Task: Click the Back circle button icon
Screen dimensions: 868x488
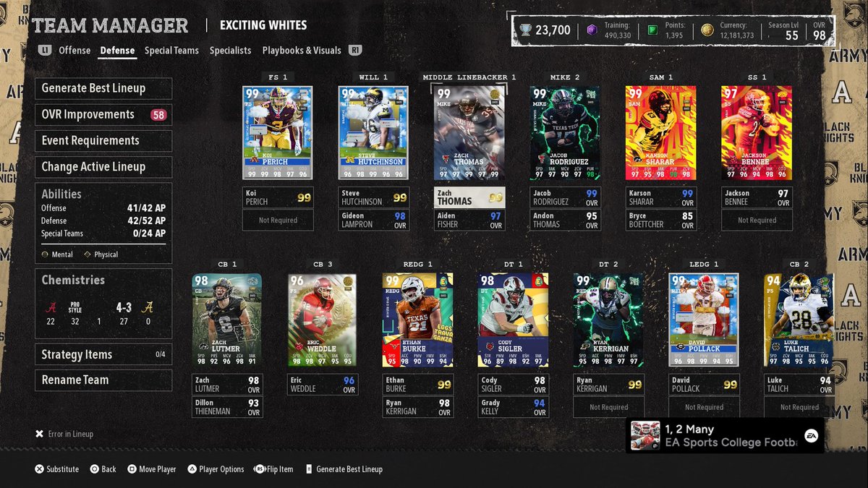Action: [94, 469]
